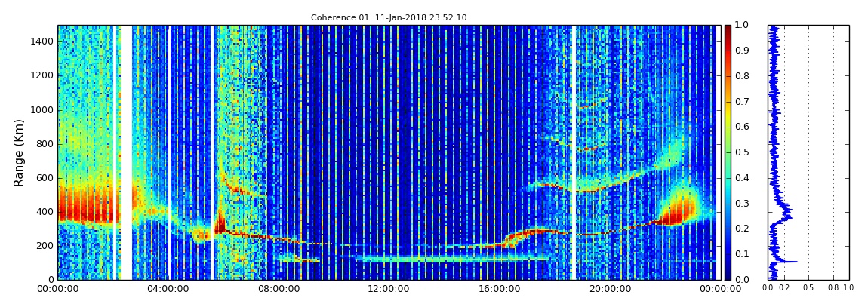Click the 0.3 label on the colorbar
This screenshot has width=868, height=307.
741,204
